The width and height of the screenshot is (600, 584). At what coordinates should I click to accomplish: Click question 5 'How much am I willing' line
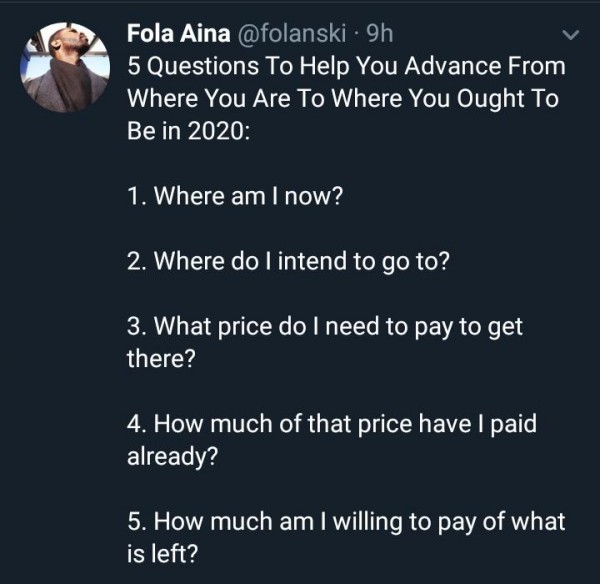[x=346, y=522]
